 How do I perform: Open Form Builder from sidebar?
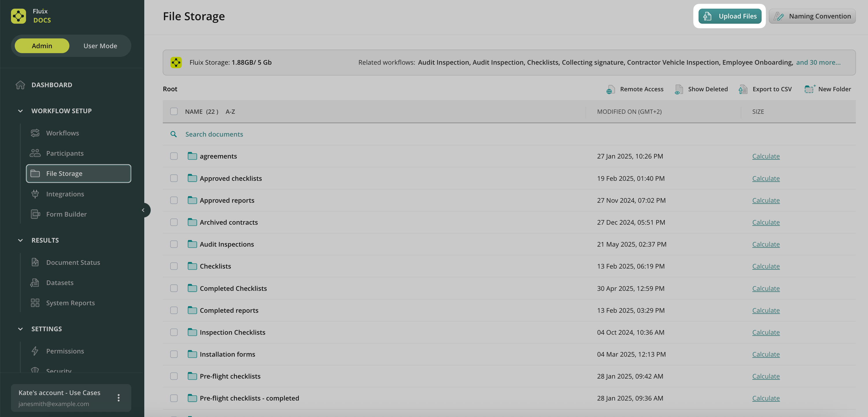[x=66, y=214]
